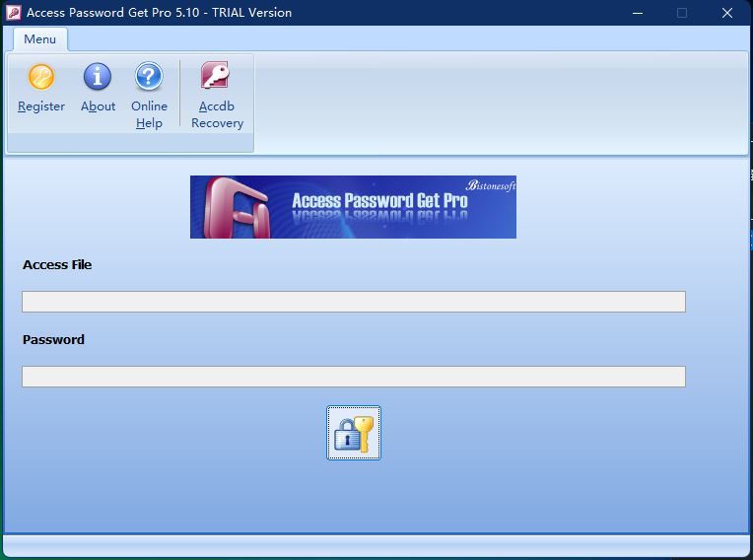Click the "Password" label text
Image resolution: width=753 pixels, height=560 pixels.
point(53,339)
